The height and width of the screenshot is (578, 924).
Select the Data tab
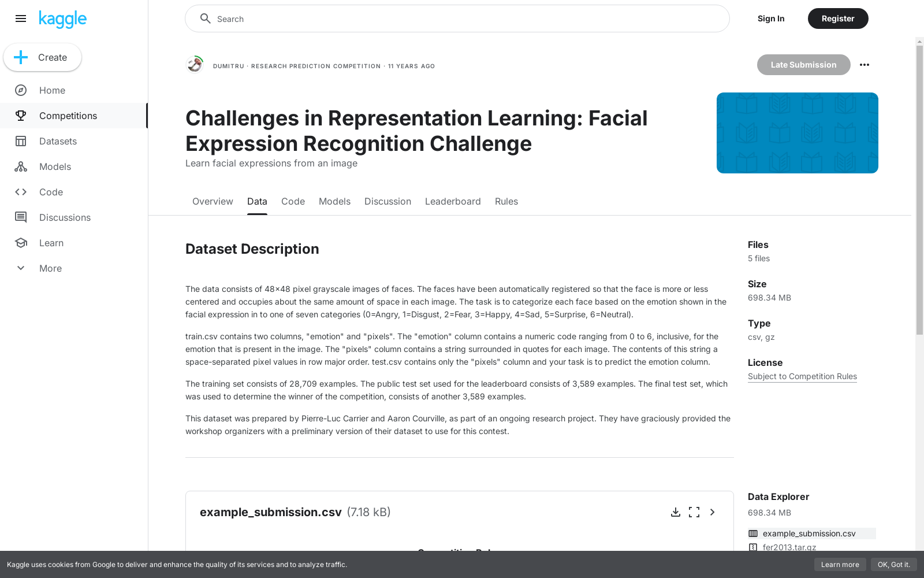(257, 201)
